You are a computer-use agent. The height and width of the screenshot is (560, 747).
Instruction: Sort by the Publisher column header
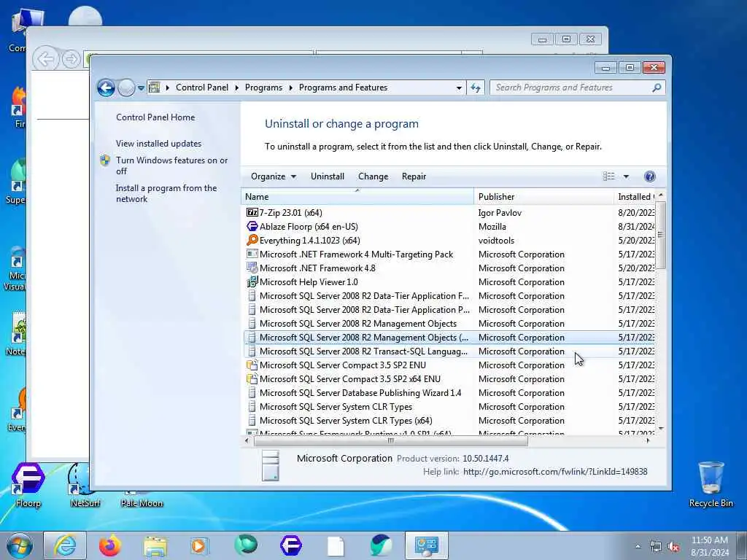pyautogui.click(x=543, y=197)
